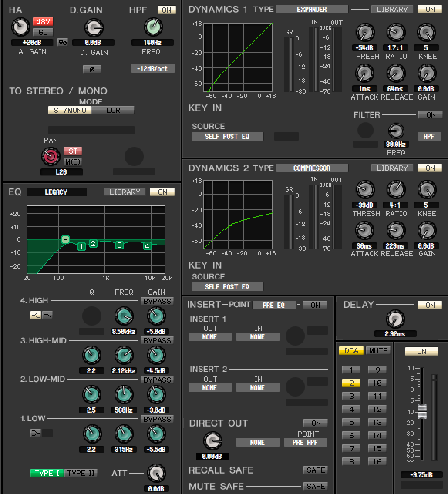Click the red PAN knob
The height and width of the screenshot is (494, 448).
pos(51,156)
